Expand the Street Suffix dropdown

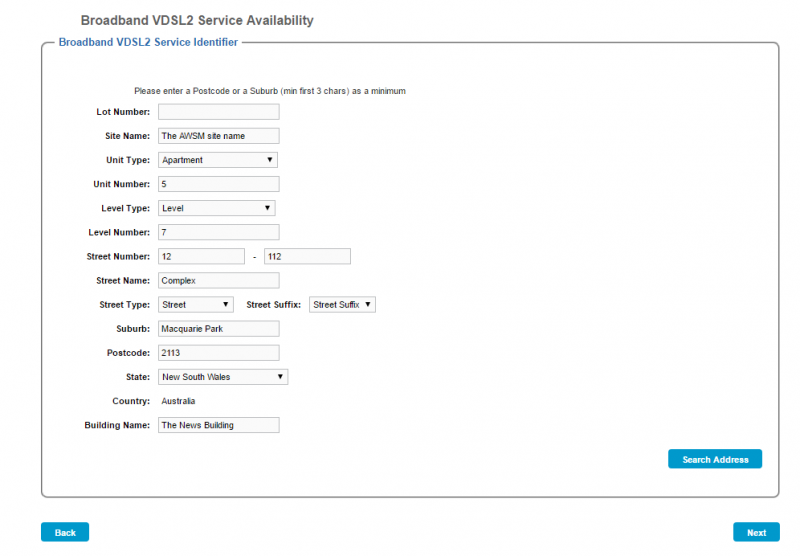[342, 304]
